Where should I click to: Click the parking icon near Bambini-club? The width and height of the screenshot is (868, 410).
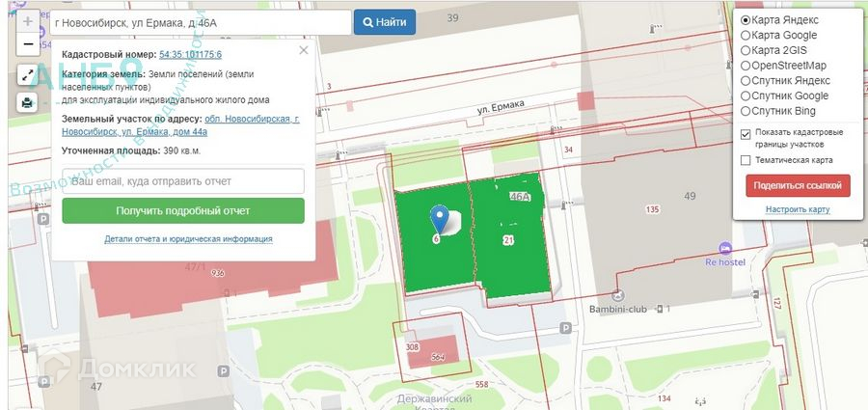[565, 328]
